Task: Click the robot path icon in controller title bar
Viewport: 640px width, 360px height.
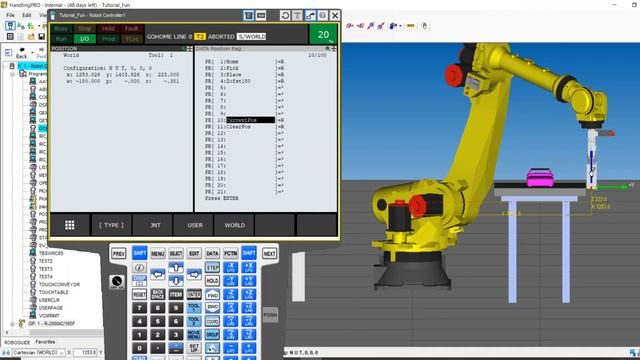Action: tap(310, 16)
